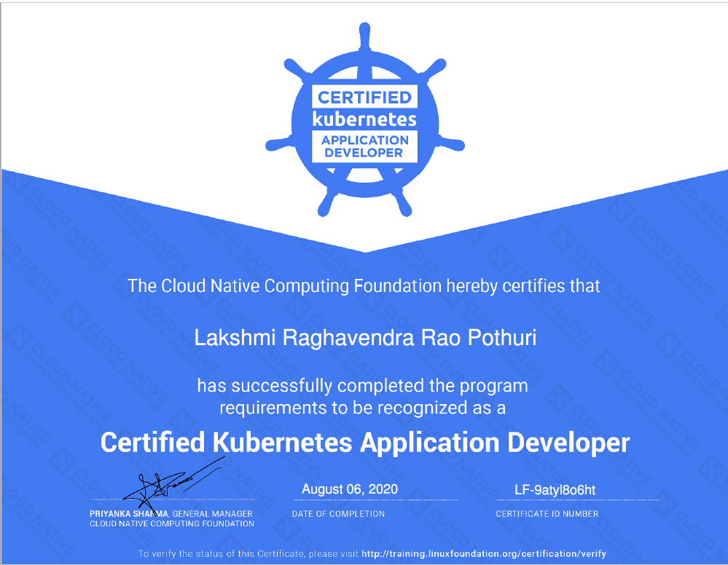This screenshot has height=565, width=728.
Task: Click 'APPLICATION DEVELOPER' box inside the badge
Action: [x=364, y=146]
